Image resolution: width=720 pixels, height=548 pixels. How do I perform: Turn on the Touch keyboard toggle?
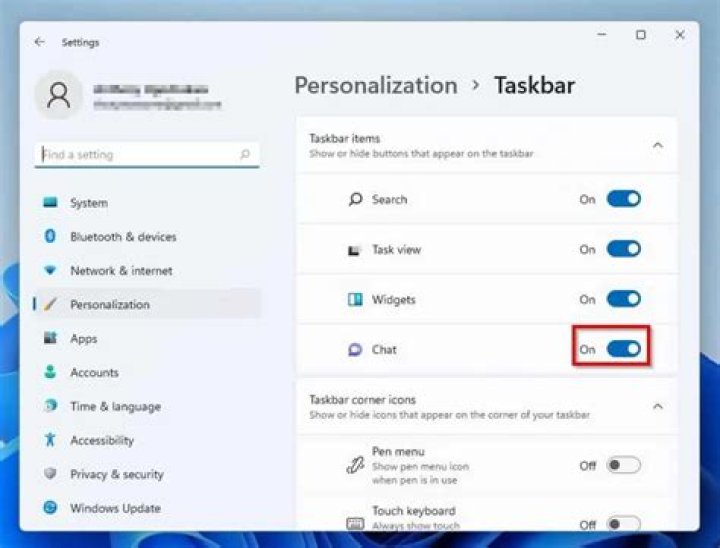623,524
